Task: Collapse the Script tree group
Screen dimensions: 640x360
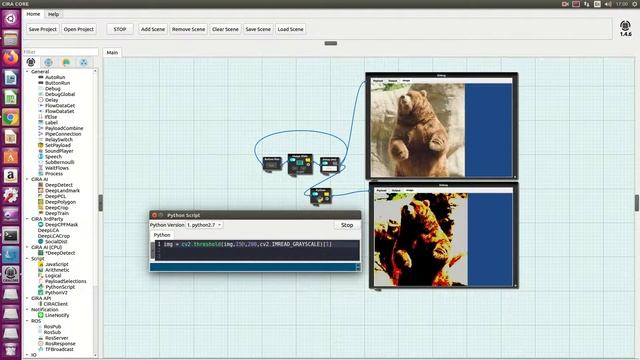Action: (27, 258)
